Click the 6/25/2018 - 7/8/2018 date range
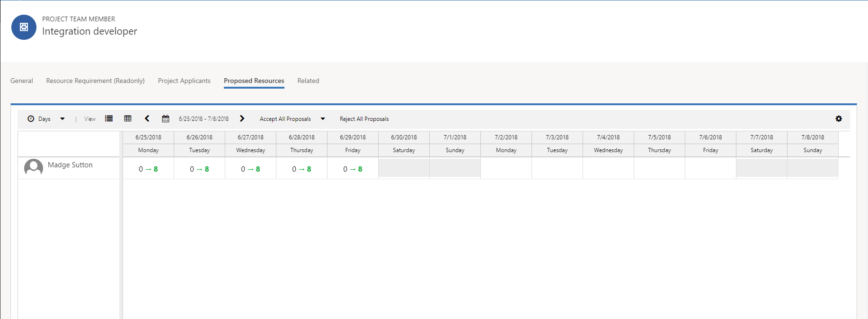This screenshot has height=319, width=868. coord(204,119)
